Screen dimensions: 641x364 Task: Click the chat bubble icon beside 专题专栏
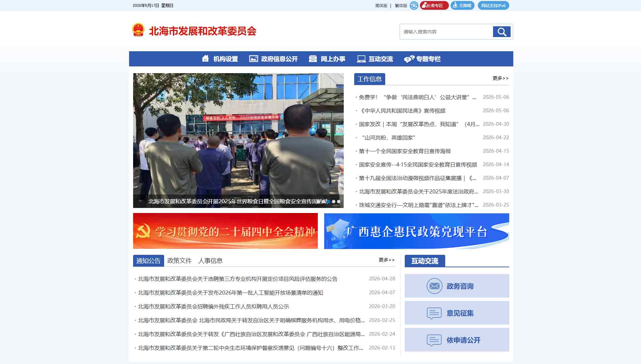[x=409, y=59]
